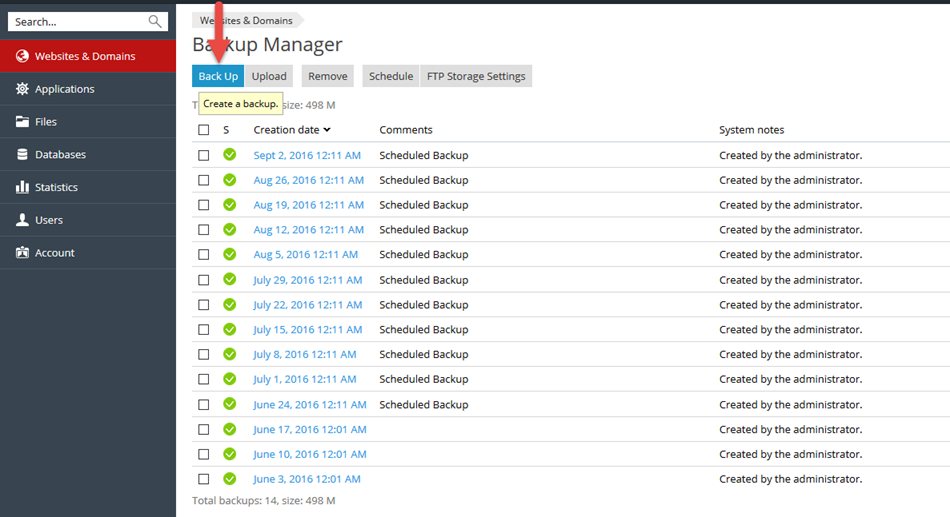Click the search magnifier icon
This screenshot has height=517, width=950.
pyautogui.click(x=154, y=21)
